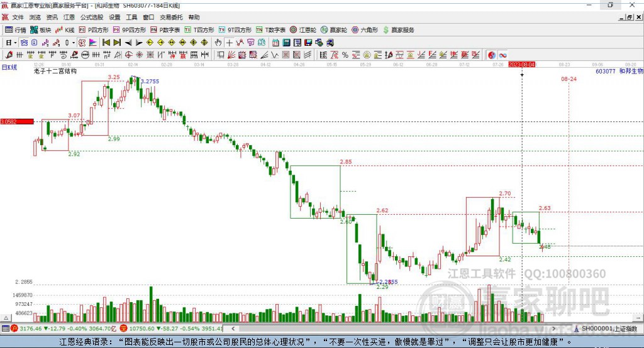Click the infinity loop icon
The height and width of the screenshot is (348, 644).
click(x=502, y=55)
